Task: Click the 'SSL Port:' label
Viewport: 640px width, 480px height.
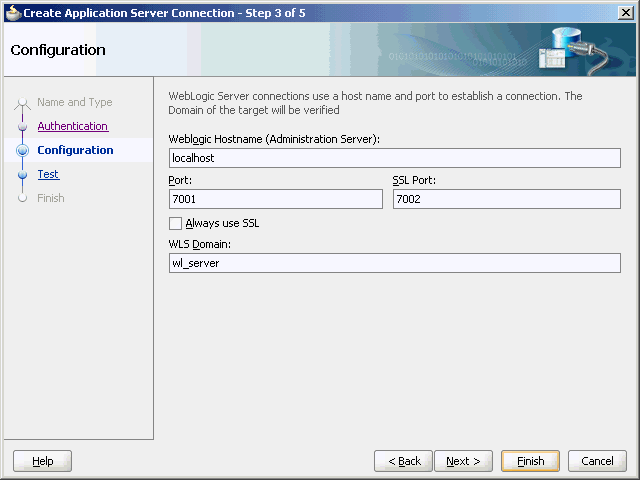Action: pyautogui.click(x=414, y=180)
